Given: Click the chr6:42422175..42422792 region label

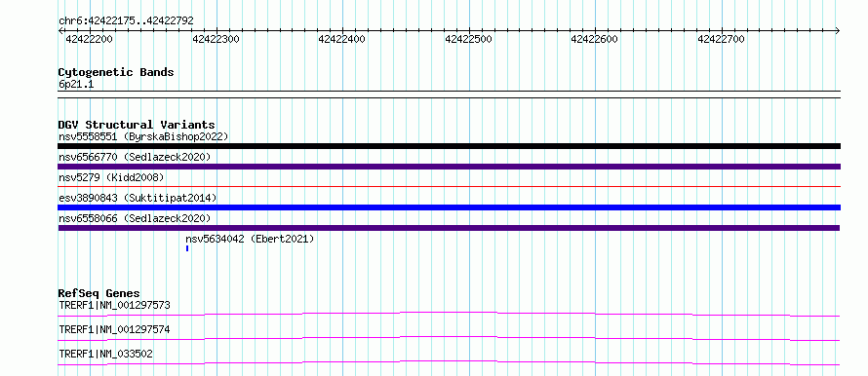Looking at the screenshot, I should 126,21.
